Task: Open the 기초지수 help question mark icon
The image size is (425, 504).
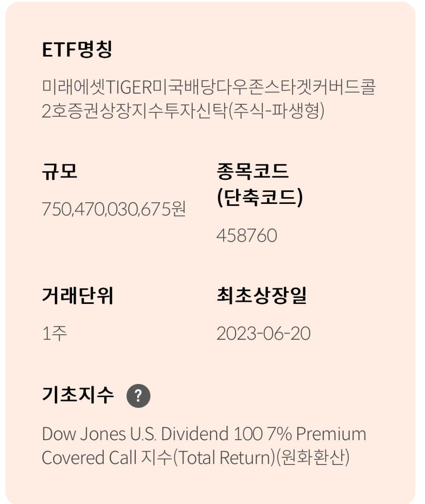Action: click(x=138, y=396)
